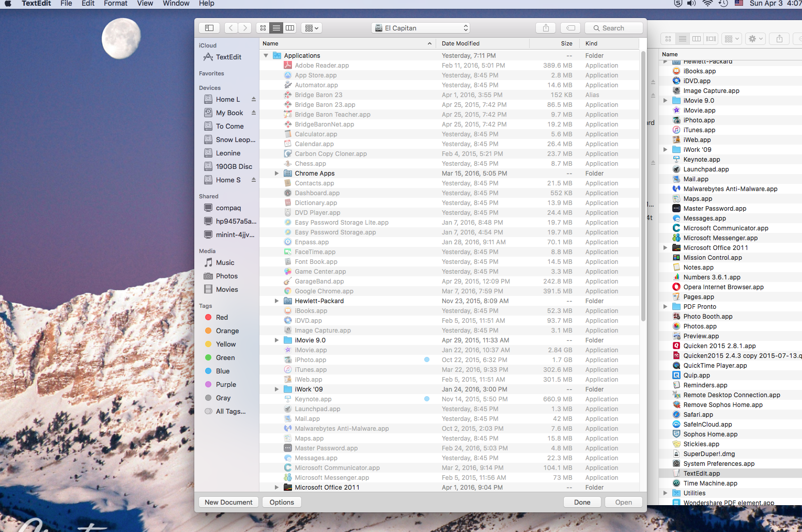The height and width of the screenshot is (532, 802).
Task: Click the forward navigation arrow
Action: pos(244,27)
